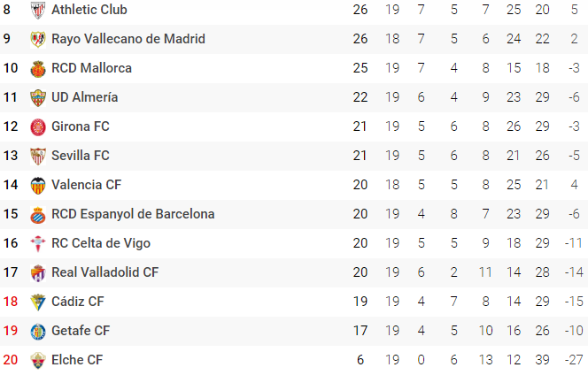Click the Getafe CF blue crest

pyautogui.click(x=38, y=331)
